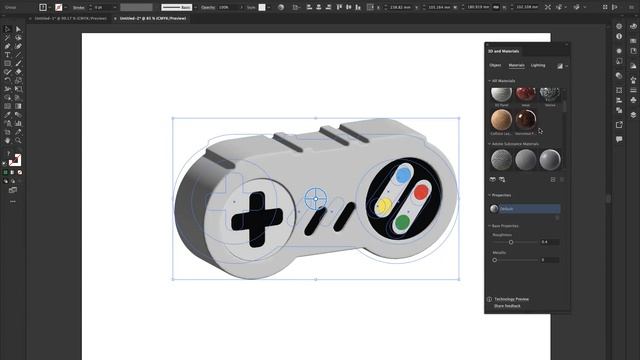Open Edit Toolbar three-dots button

click(x=13, y=201)
